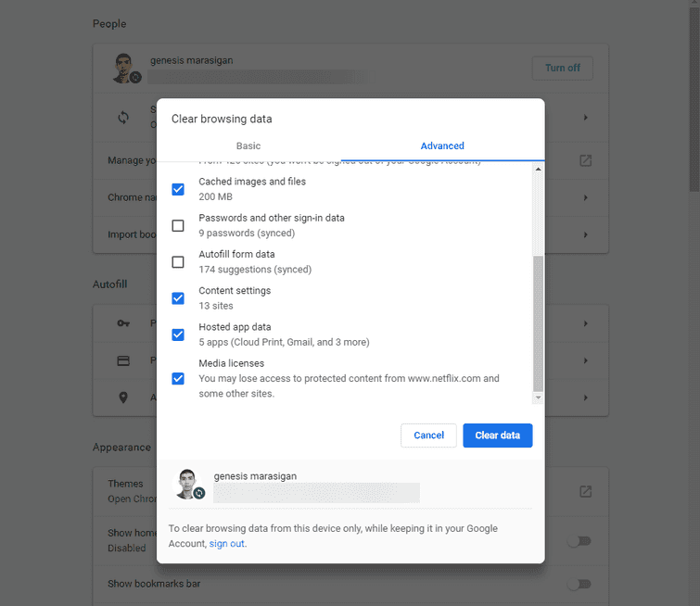Uncheck Cached images and files checkbox
This screenshot has width=700, height=606.
pos(178,189)
